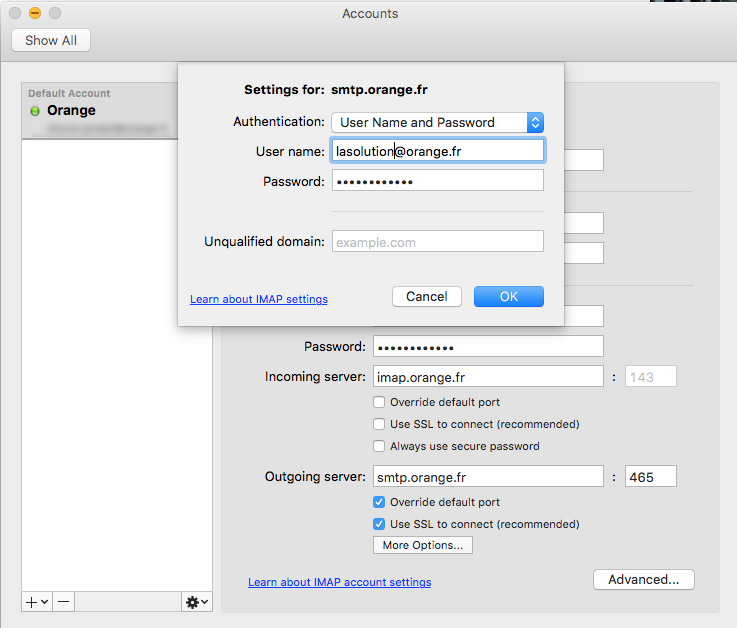Click the yellow minimize window button
737x628 pixels.
[34, 13]
